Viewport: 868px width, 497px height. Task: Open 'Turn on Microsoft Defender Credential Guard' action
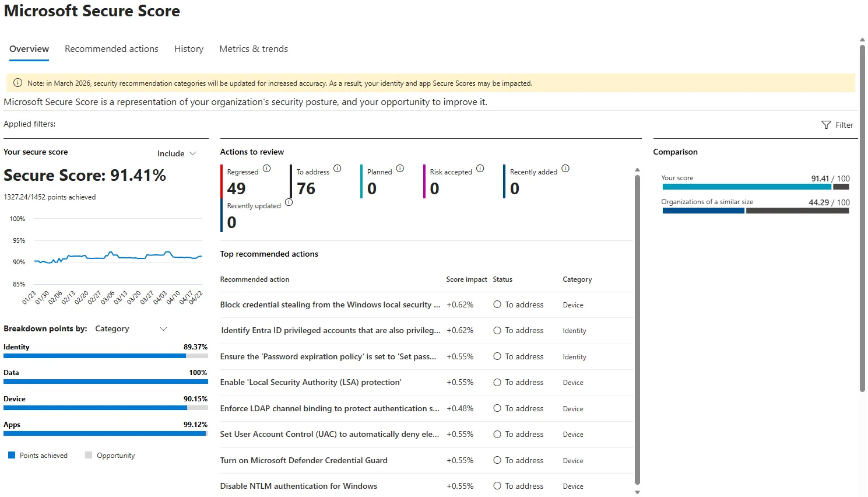304,460
